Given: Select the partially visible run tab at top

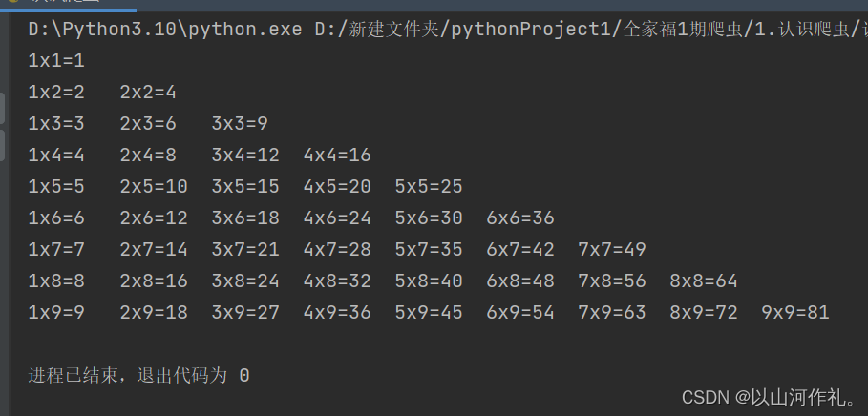Looking at the screenshot, I should coord(68,5).
